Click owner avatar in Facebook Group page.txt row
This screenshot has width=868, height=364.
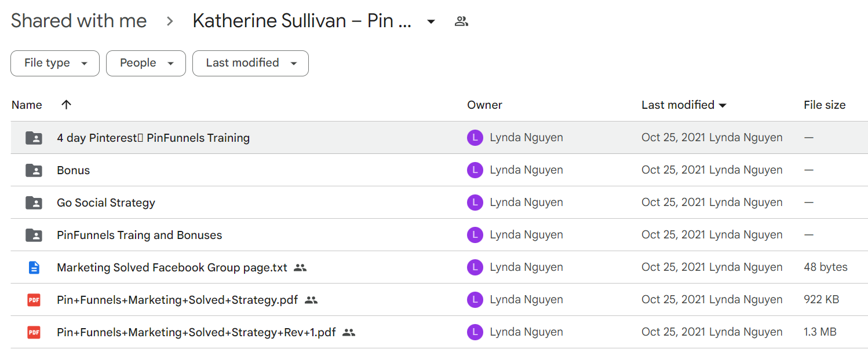coord(475,267)
